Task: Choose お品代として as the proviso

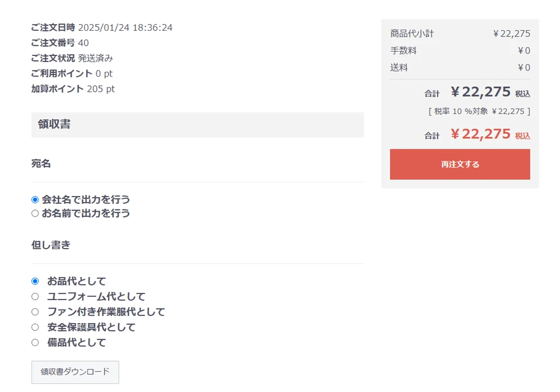Action: click(35, 281)
